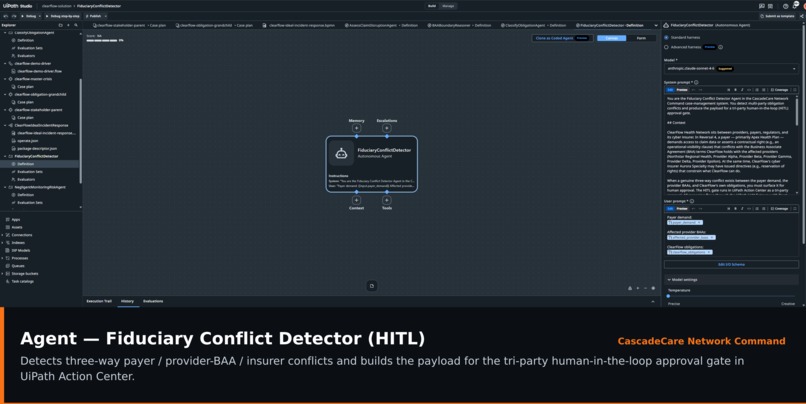
Task: Click new folder icon in Explorer header
Action: (x=60, y=25)
